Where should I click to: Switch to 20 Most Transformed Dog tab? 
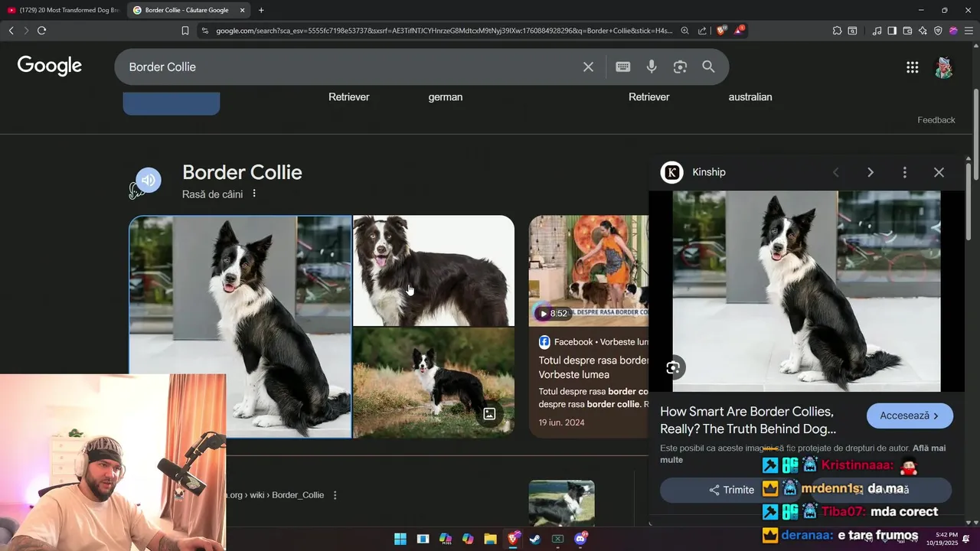pos(63,10)
